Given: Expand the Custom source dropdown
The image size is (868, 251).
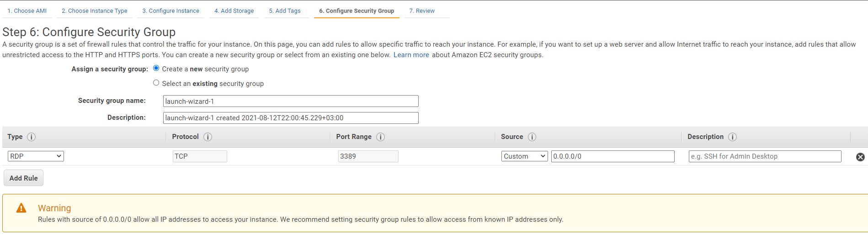Looking at the screenshot, I should coord(524,156).
